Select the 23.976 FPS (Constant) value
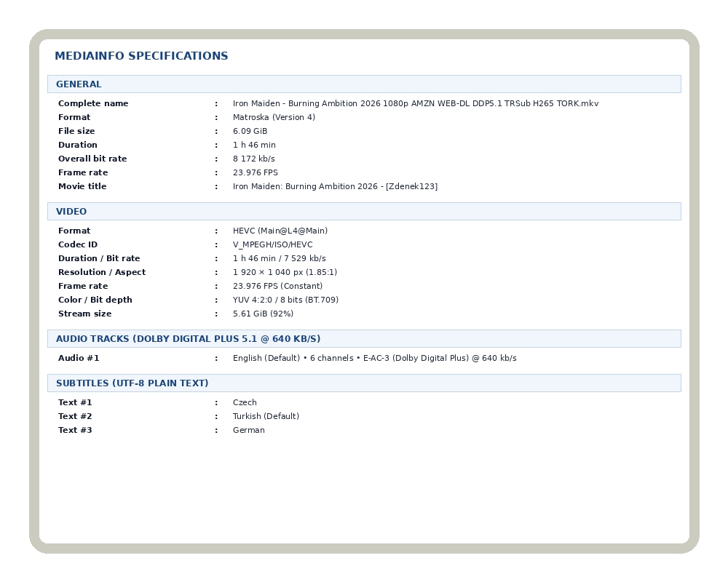Viewport: 728px width, 582px height. (x=277, y=286)
